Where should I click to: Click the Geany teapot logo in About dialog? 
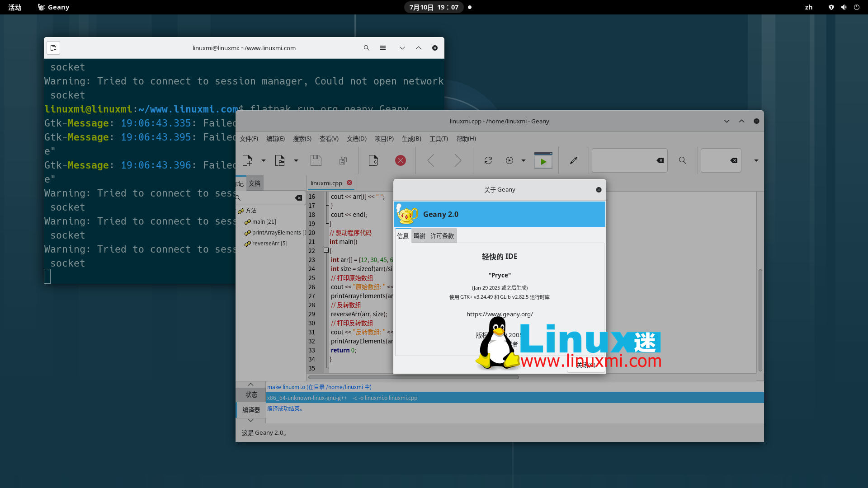click(x=406, y=214)
